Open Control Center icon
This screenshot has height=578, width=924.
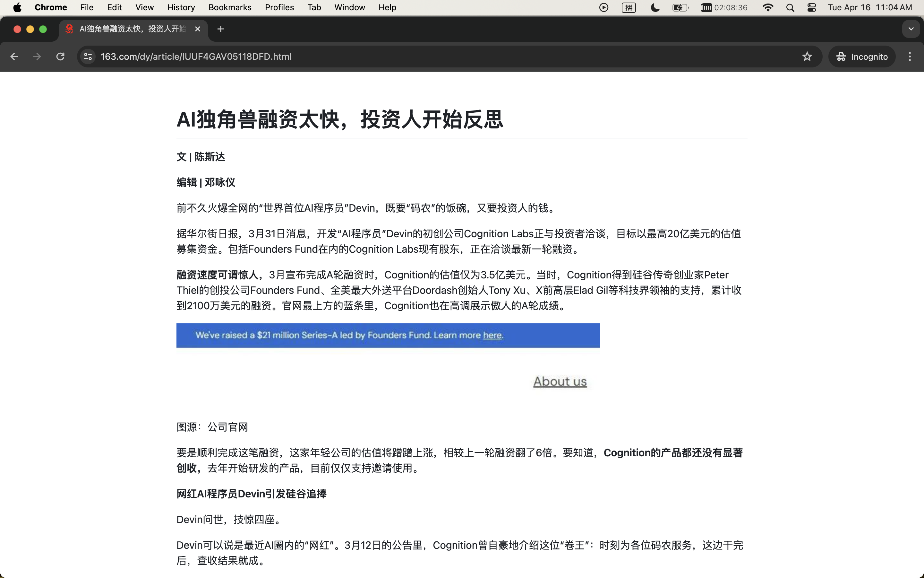coord(812,8)
